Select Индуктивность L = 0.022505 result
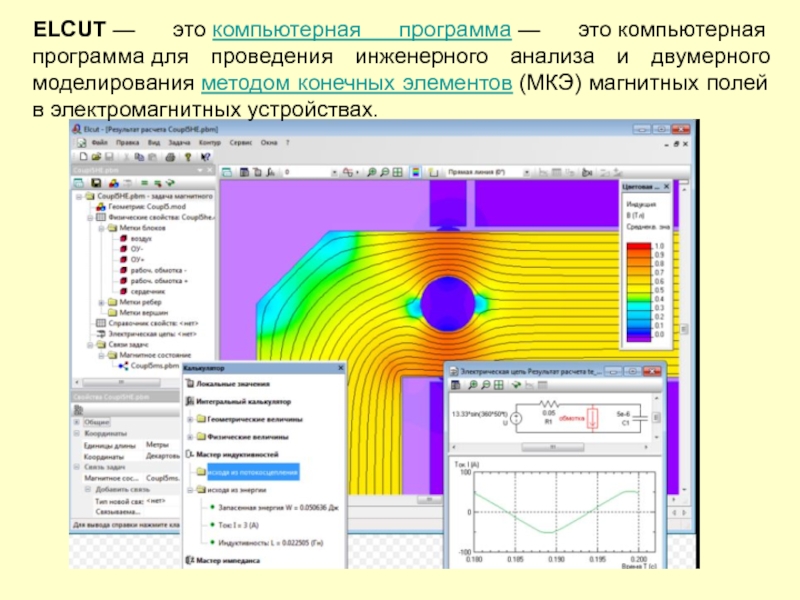The width and height of the screenshot is (800, 600). pyautogui.click(x=271, y=543)
